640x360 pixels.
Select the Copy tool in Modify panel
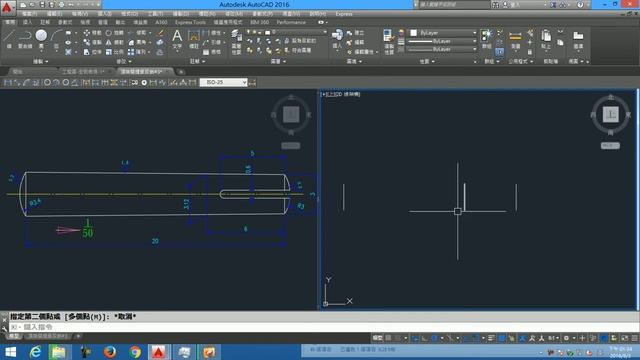92,42
